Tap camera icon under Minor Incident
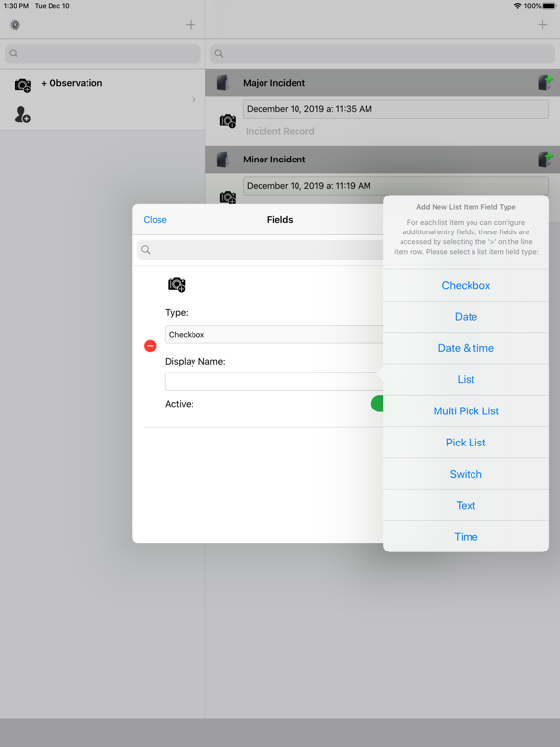560x747 pixels. (227, 196)
